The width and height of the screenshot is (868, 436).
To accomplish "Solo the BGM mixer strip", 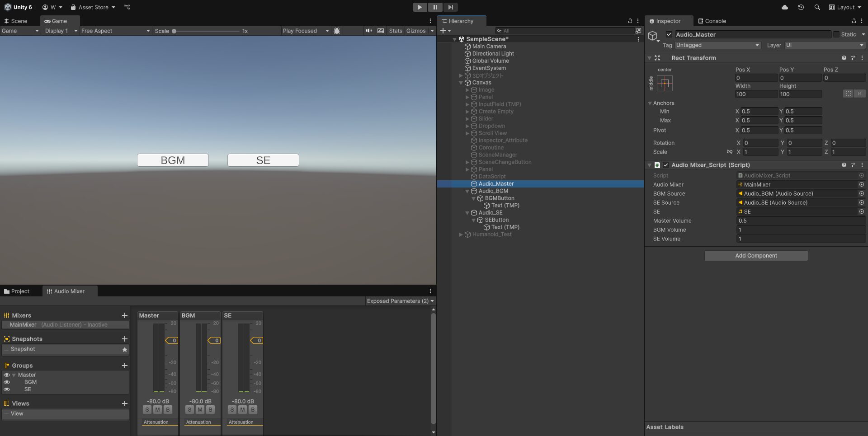I will click(189, 409).
